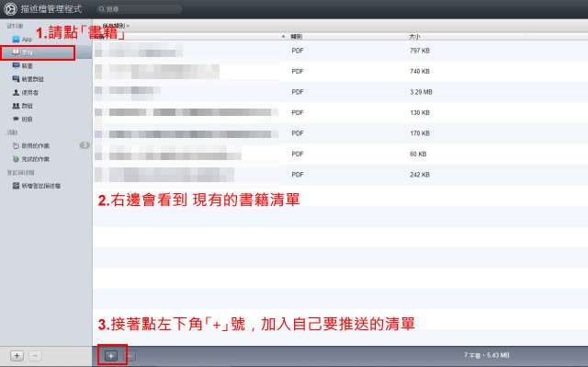Screen dimensions: 588x367
Task: Open 群組 (Groups) in the sidebar
Action: [x=22, y=106]
